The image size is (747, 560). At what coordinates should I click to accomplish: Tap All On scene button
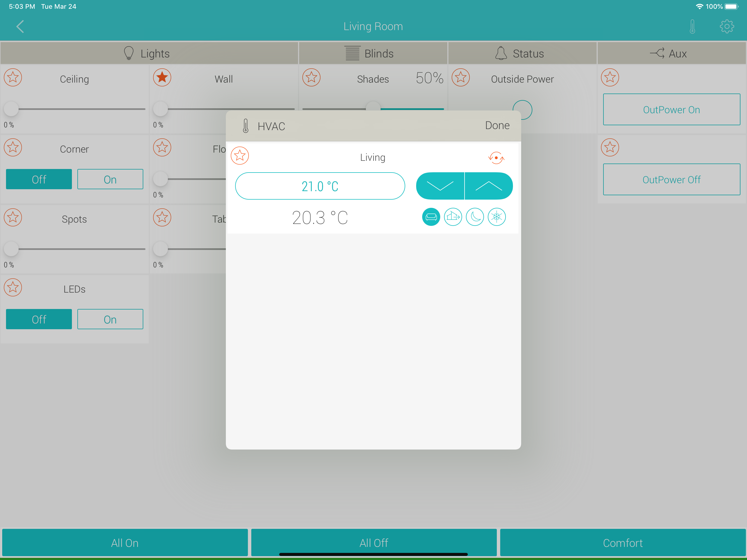tap(125, 542)
